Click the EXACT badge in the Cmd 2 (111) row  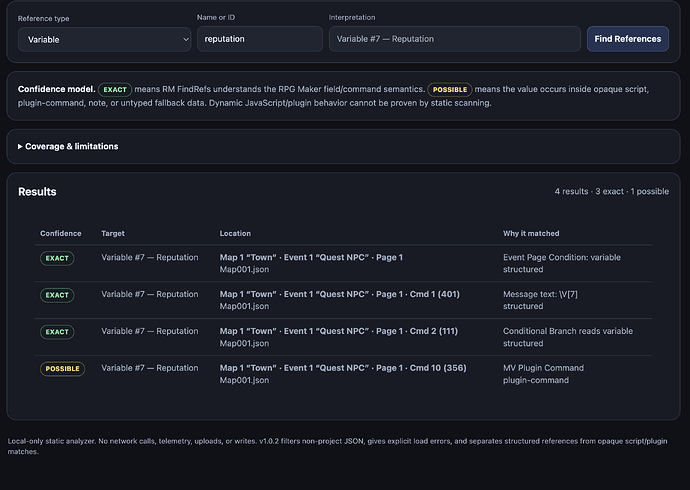tap(57, 332)
